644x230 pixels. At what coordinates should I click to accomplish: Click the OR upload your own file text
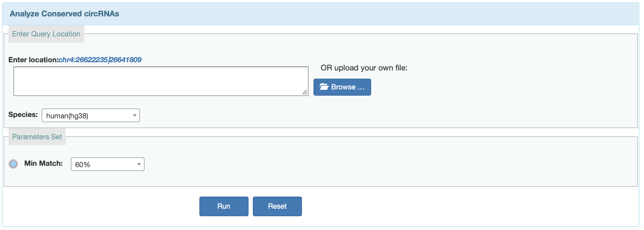click(x=364, y=68)
